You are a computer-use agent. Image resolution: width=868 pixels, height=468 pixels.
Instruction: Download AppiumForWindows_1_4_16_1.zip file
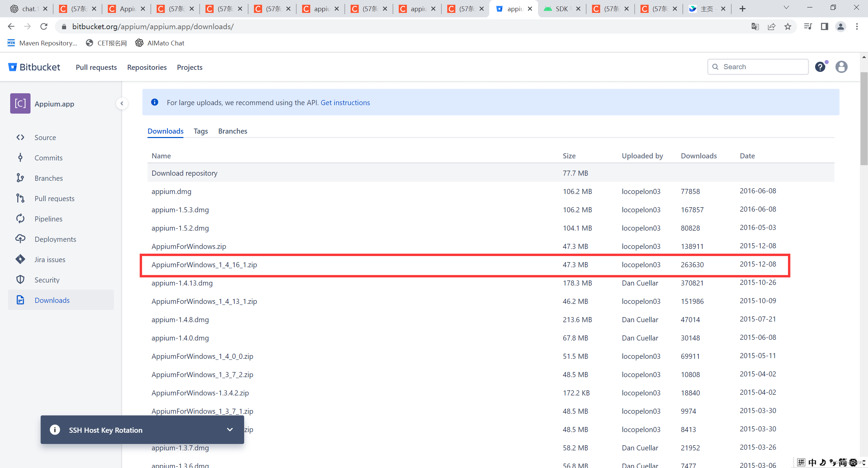[204, 265]
